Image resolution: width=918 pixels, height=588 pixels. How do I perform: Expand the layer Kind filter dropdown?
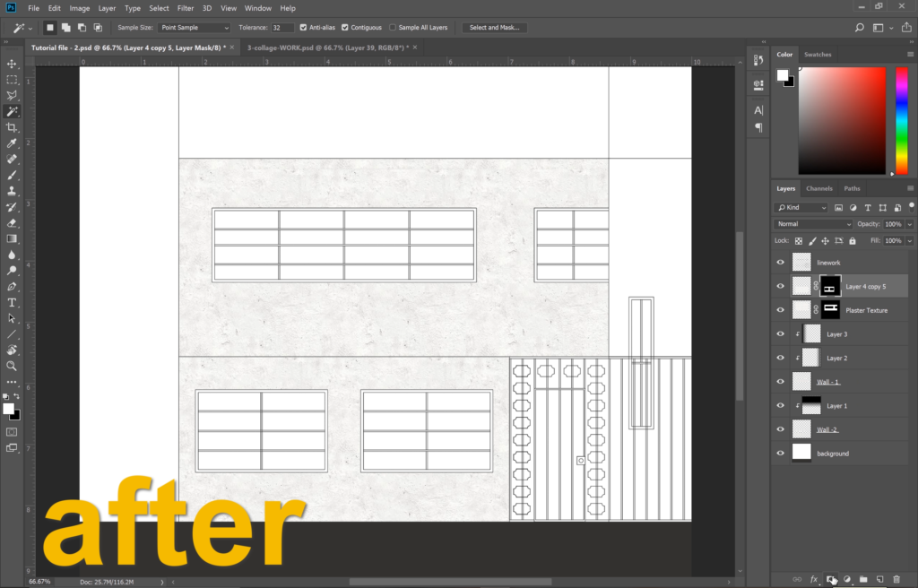(801, 207)
